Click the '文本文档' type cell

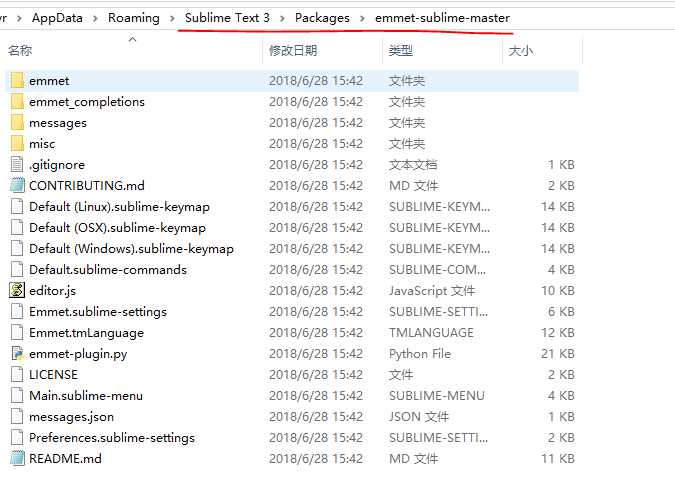413,165
